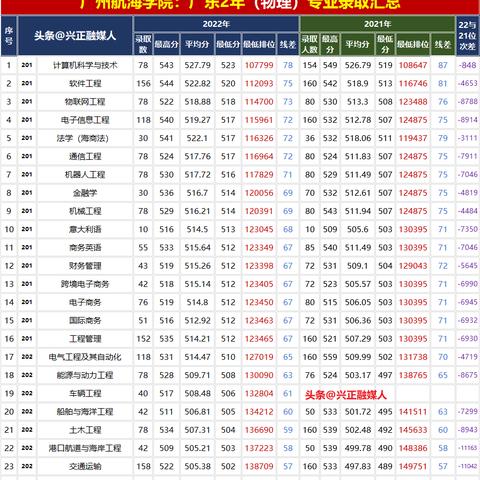Select the 机械工程 cell
480x480 pixels.
[85, 211]
